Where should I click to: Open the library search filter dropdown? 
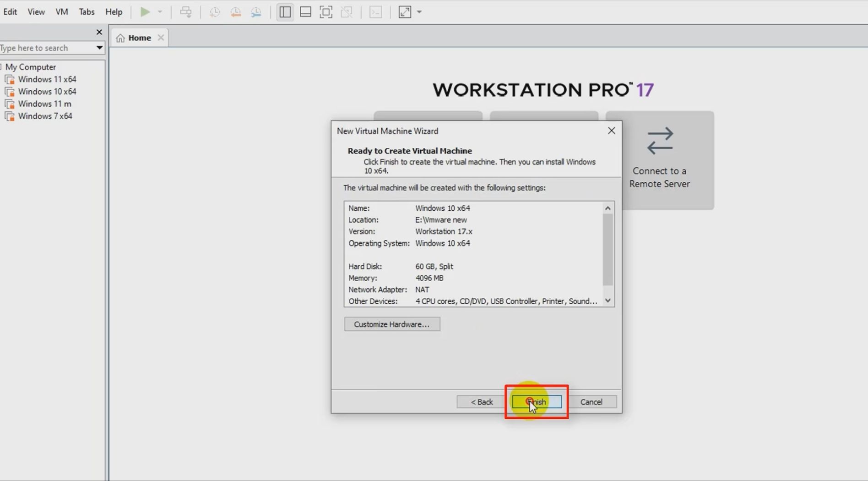pos(99,48)
